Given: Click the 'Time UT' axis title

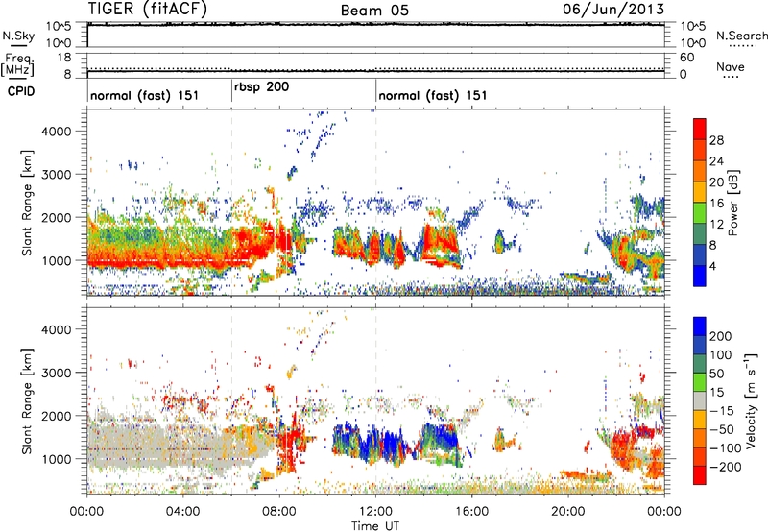Looking at the screenshot, I should coord(375,526).
